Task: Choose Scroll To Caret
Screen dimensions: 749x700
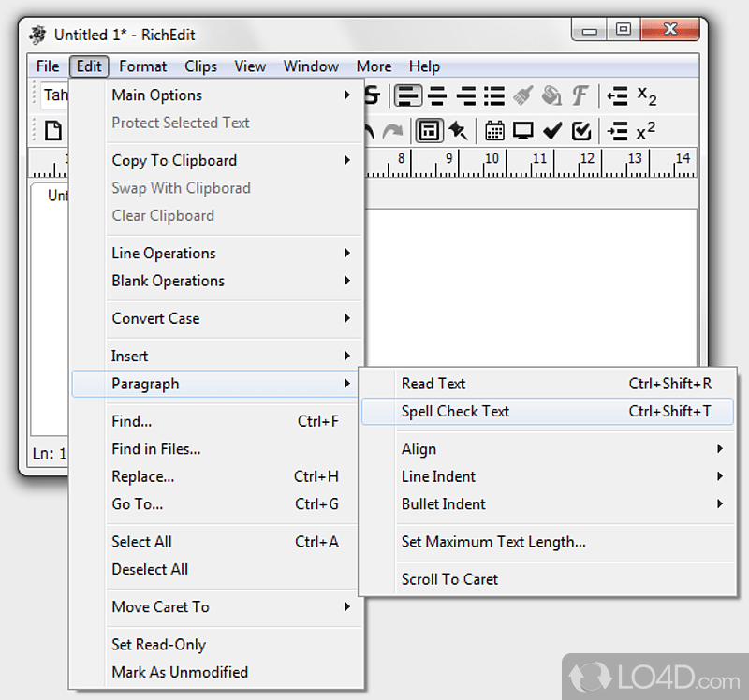Action: 548,579
